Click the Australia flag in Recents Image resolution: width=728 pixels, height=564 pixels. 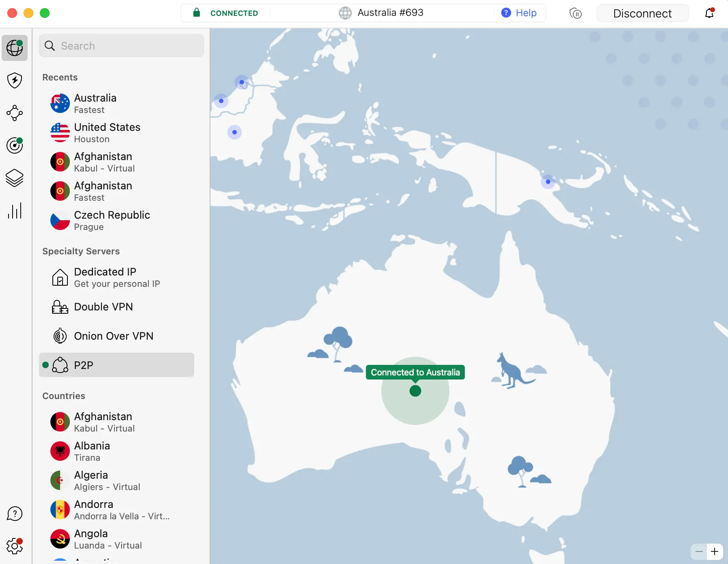(x=60, y=104)
